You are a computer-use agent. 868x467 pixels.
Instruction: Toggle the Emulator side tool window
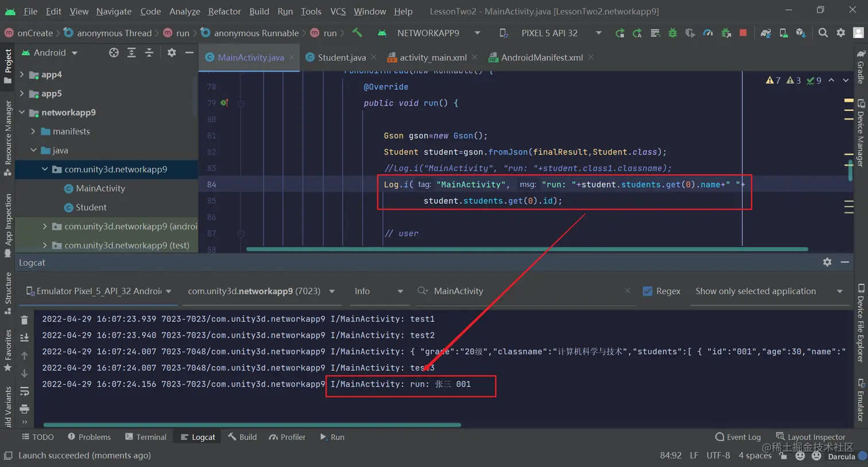pos(861,400)
